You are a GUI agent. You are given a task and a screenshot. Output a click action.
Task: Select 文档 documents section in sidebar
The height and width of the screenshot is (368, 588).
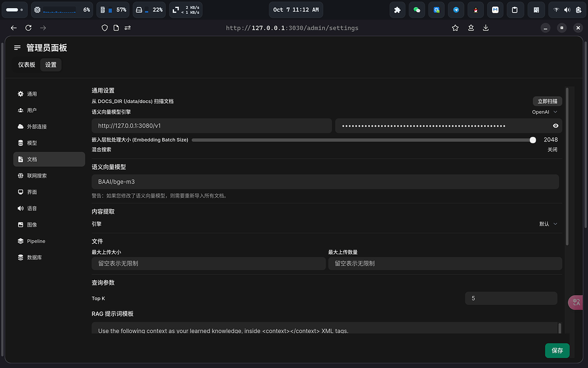49,159
